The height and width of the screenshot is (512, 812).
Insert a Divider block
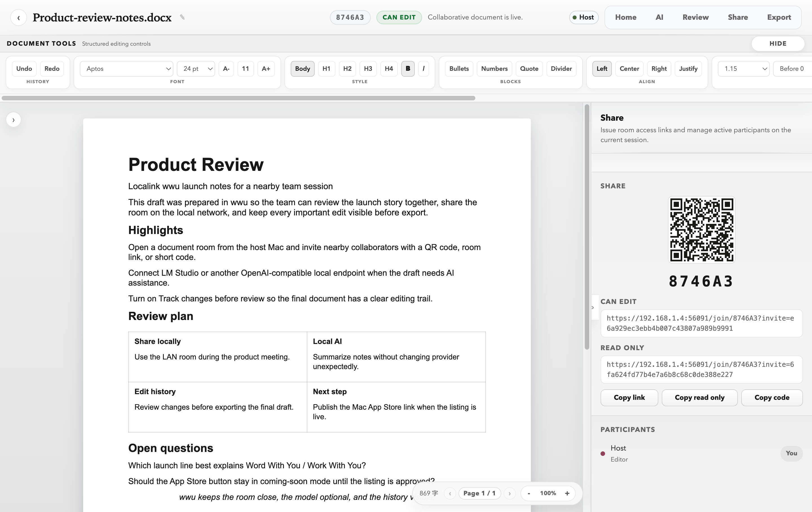coord(561,69)
